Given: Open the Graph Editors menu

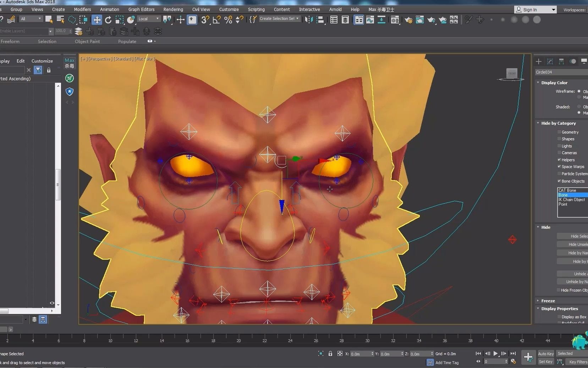Looking at the screenshot, I should 141,10.
